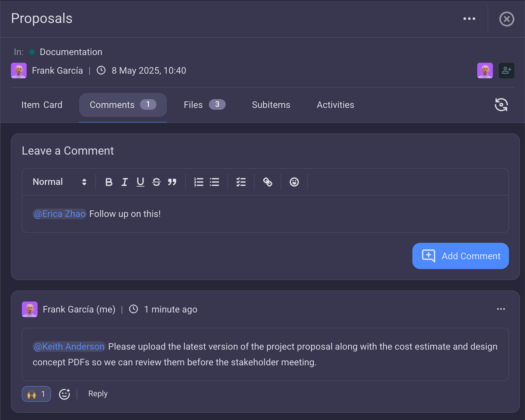This screenshot has height=420, width=525.
Task: Insert a blockquote in the comment editor
Action: click(172, 182)
